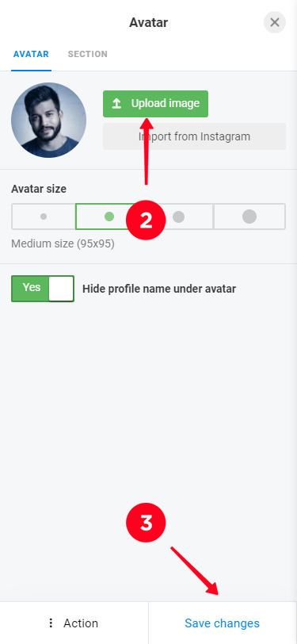Click Import from Instagram button

point(195,136)
